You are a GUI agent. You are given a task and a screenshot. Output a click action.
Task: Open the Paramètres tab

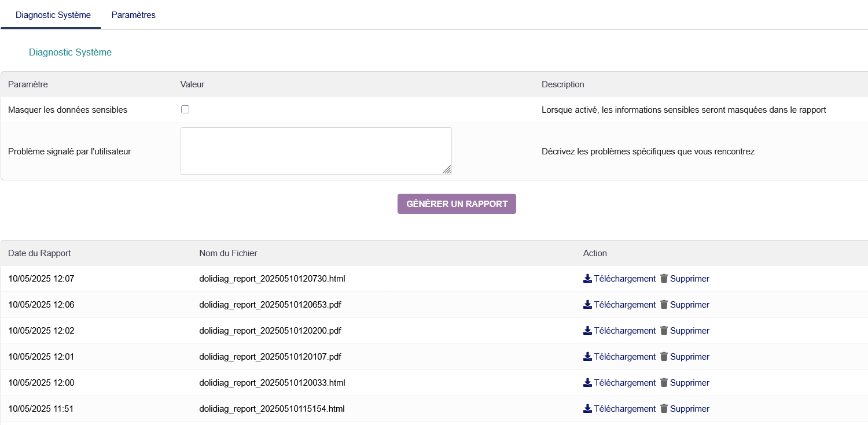pyautogui.click(x=133, y=15)
